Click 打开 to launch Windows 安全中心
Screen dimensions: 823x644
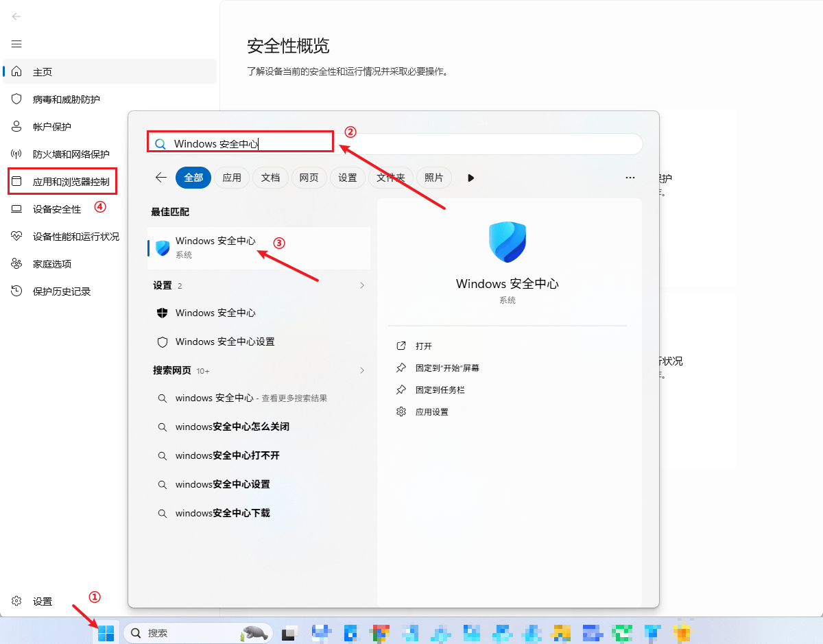424,346
